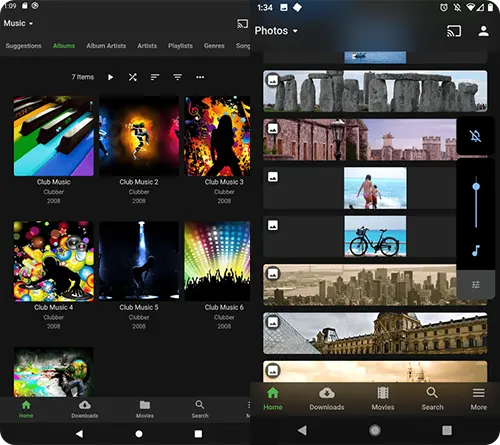Screen dimensions: 500x445
Task: Open the bicycle by the sea photo
Action: [x=375, y=236]
